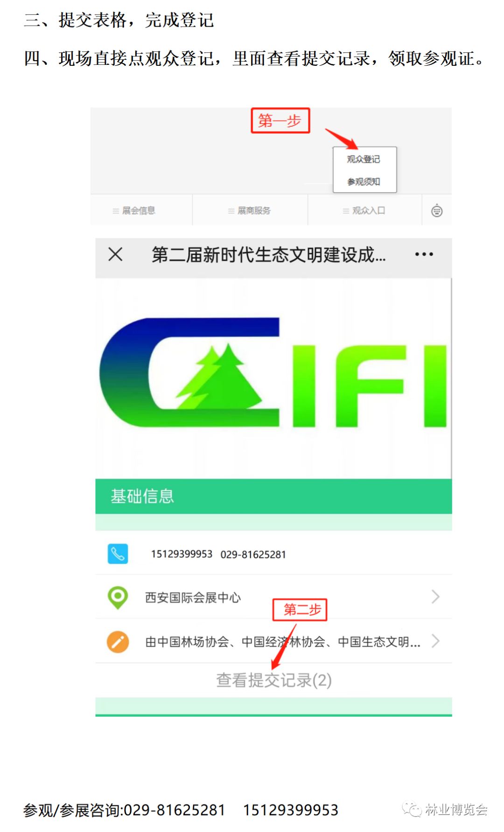Open the three-dots more options menu
The height and width of the screenshot is (832, 504).
pyautogui.click(x=424, y=254)
